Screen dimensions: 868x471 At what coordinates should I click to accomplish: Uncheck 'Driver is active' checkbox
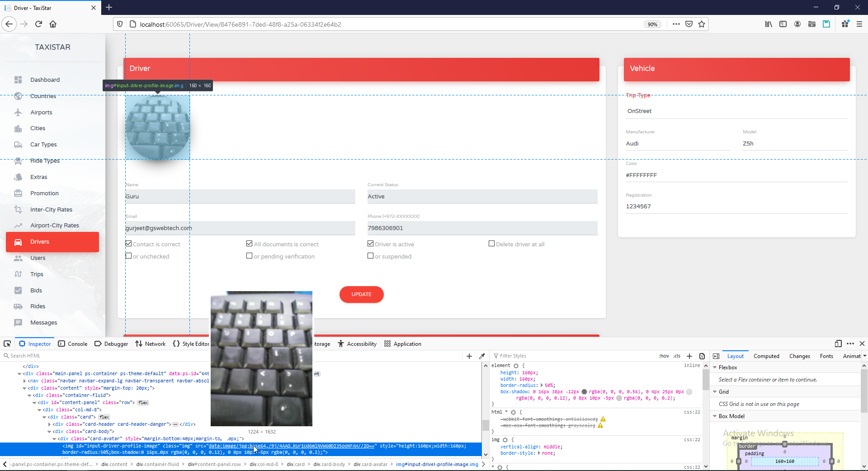tap(371, 244)
